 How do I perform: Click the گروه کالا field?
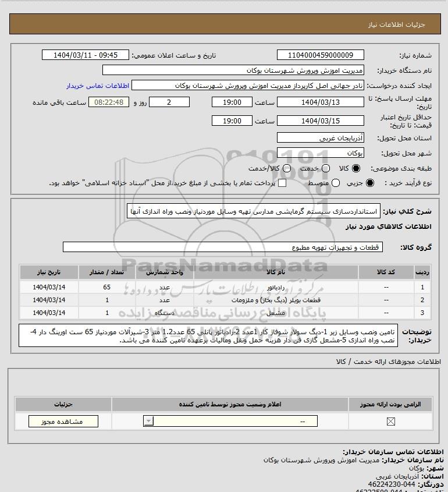[223, 247]
